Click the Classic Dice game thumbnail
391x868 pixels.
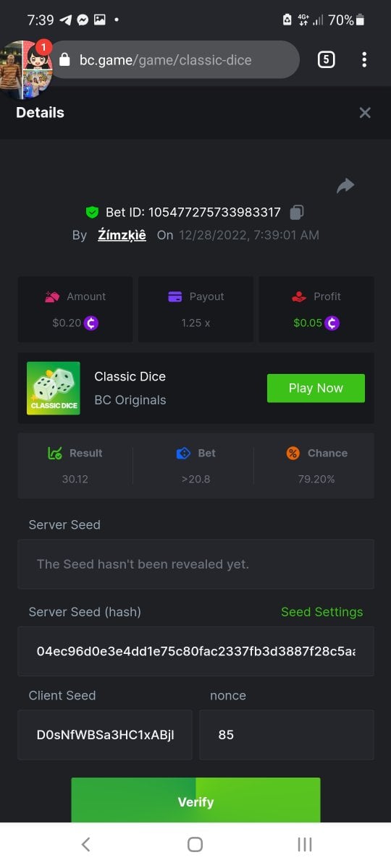(54, 388)
